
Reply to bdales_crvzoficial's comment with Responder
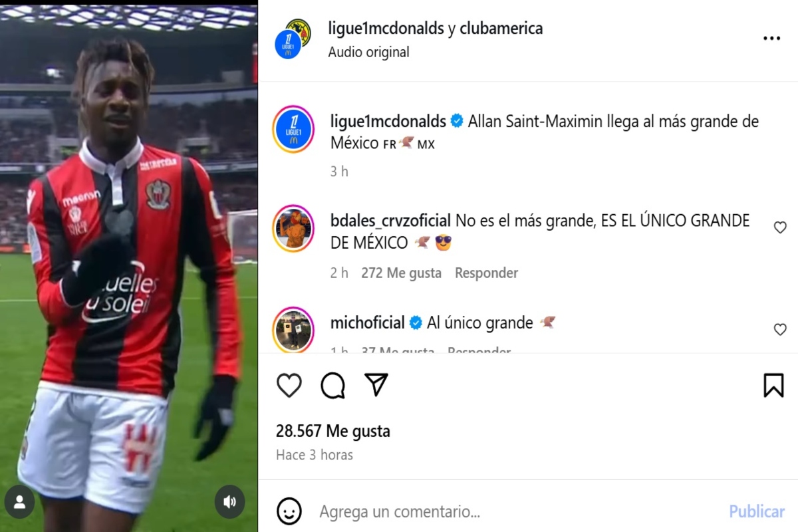click(486, 273)
